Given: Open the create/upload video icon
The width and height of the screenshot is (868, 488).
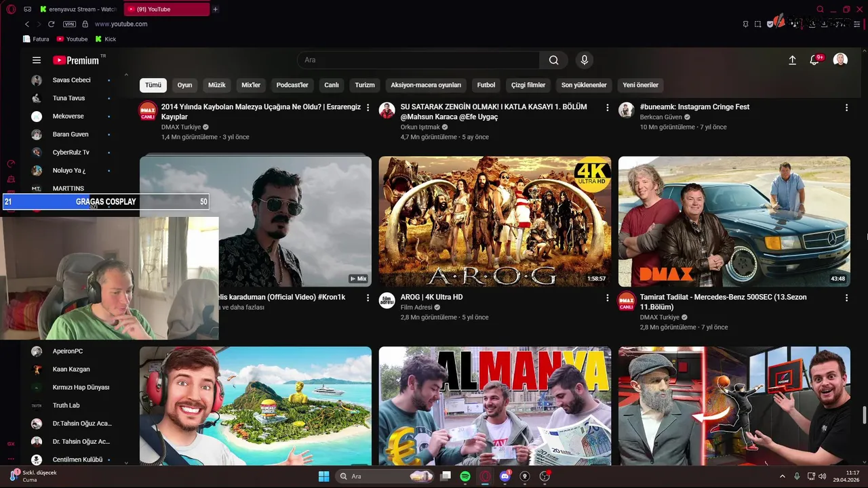Looking at the screenshot, I should pos(792,60).
